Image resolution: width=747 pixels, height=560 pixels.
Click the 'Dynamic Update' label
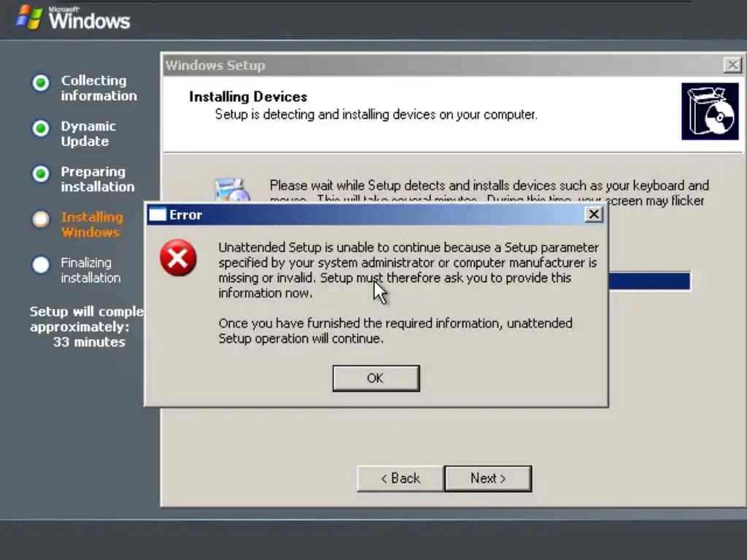tap(88, 134)
